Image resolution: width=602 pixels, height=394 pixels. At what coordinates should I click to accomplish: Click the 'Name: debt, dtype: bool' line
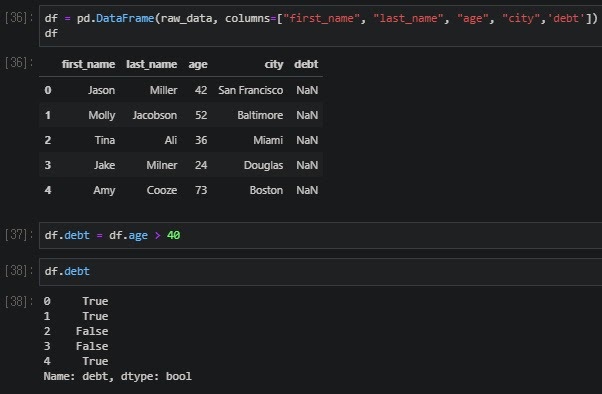tap(117, 376)
